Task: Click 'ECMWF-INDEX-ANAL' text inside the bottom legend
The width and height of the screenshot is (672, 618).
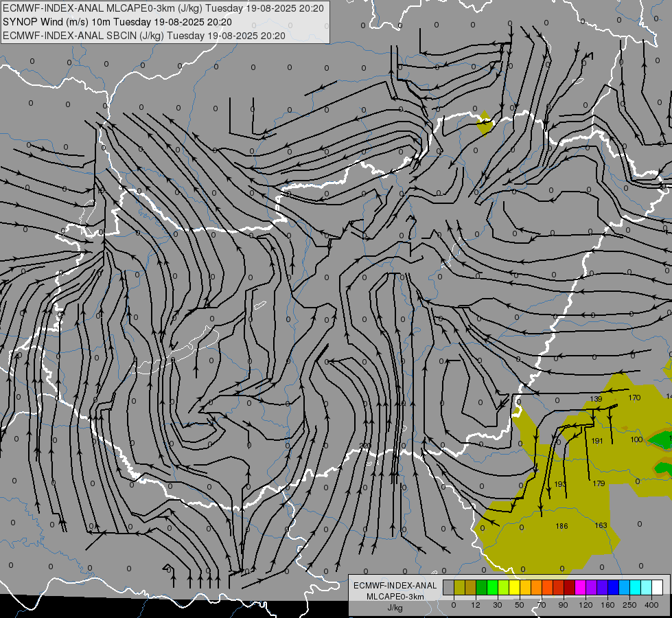Action: click(x=395, y=586)
